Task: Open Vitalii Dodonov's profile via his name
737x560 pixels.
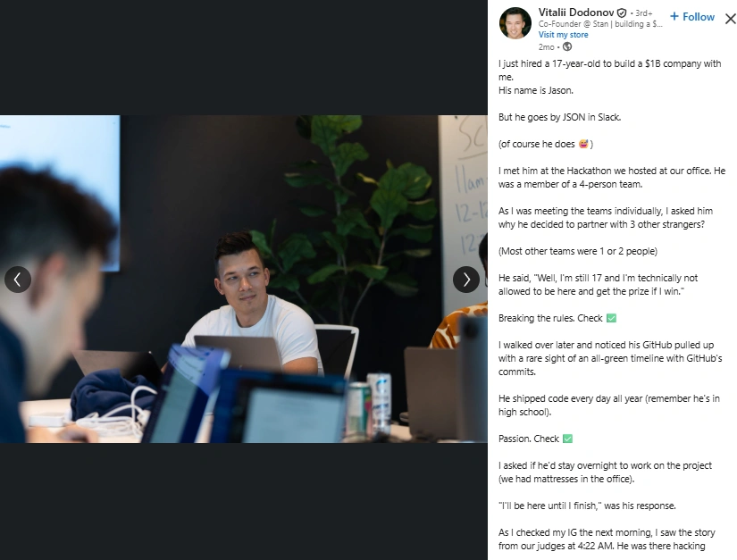Action: [576, 13]
